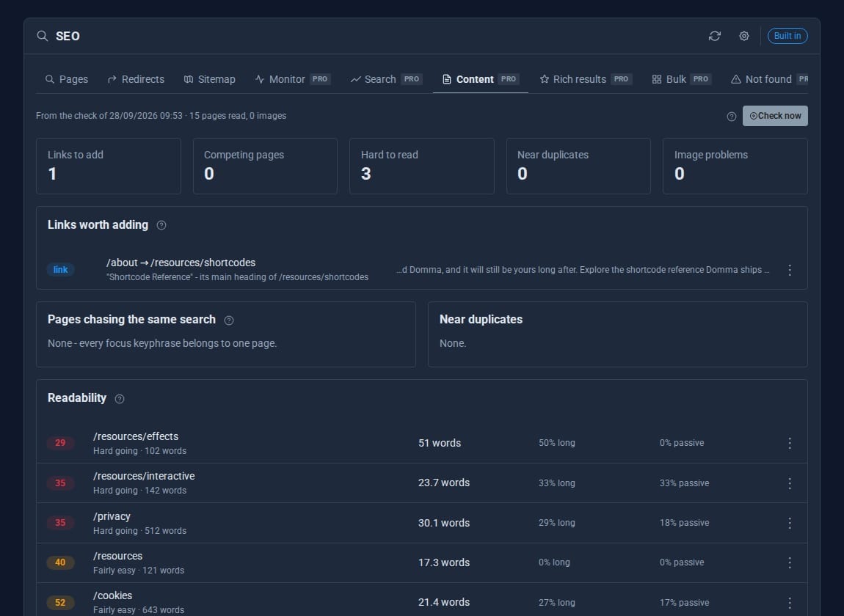Open the more menu for /privacy

coord(789,523)
